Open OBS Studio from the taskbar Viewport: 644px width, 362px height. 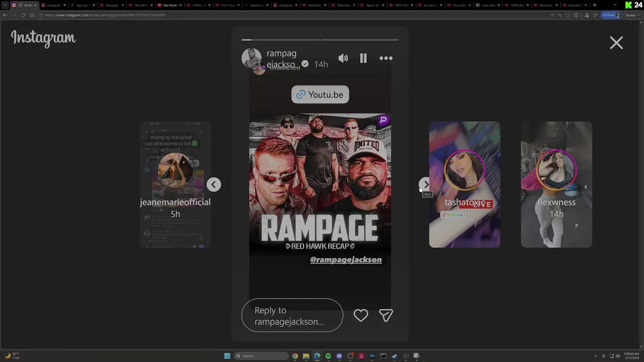(x=350, y=356)
